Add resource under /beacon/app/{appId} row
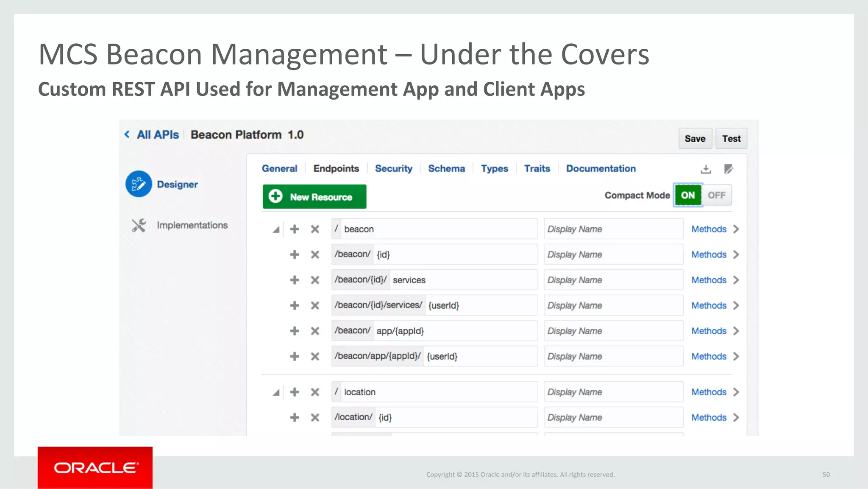 [295, 331]
